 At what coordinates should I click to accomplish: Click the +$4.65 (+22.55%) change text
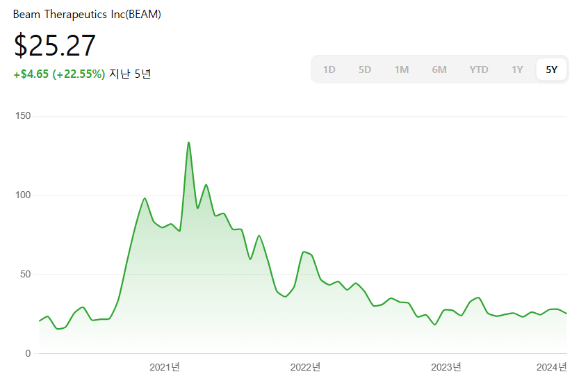click(59, 74)
